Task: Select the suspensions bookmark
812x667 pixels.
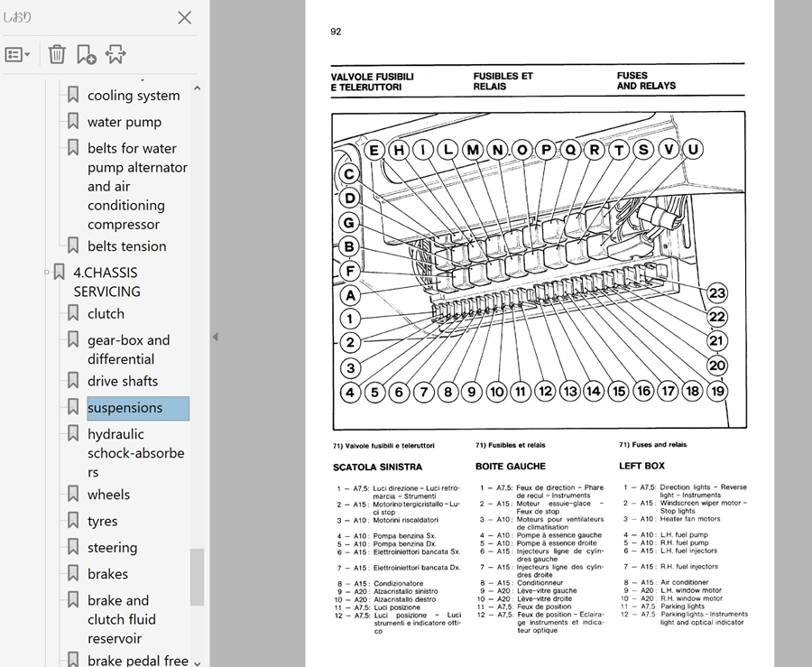Action: pyautogui.click(x=138, y=408)
